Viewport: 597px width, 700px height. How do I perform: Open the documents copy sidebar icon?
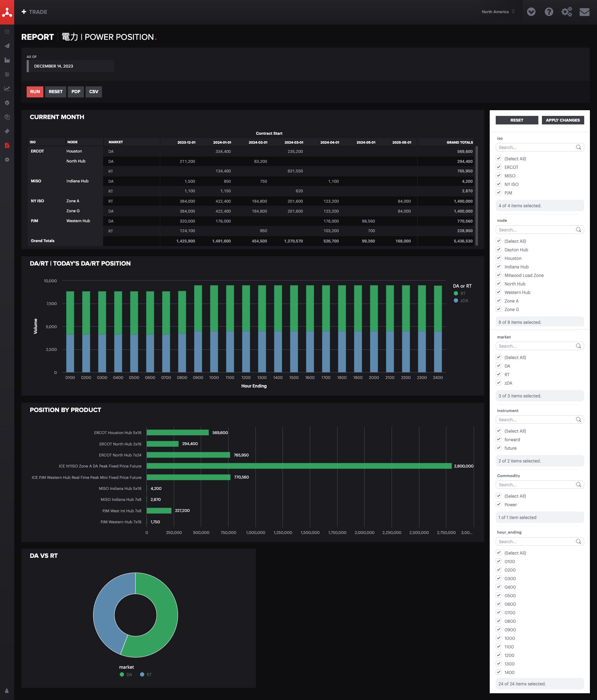[x=7, y=117]
